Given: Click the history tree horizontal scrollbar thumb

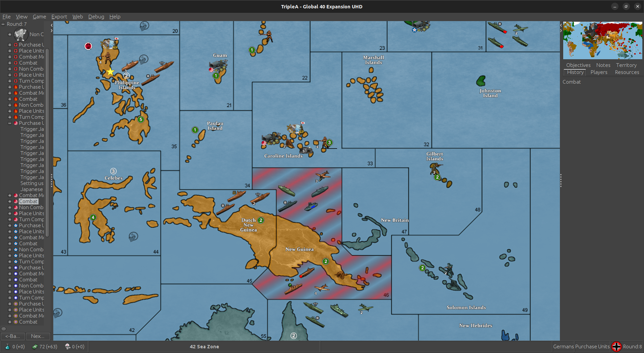Looking at the screenshot, I should (x=4, y=329).
